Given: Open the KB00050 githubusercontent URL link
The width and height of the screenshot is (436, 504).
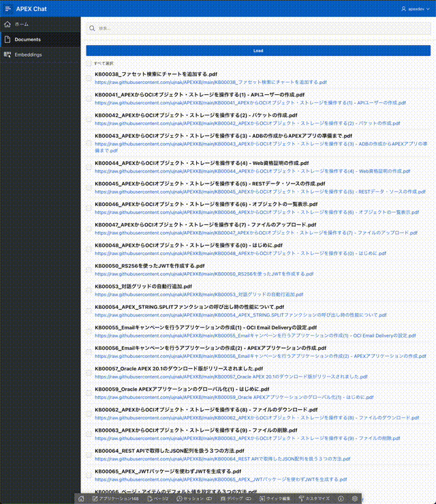Looking at the screenshot, I should coord(204,274).
